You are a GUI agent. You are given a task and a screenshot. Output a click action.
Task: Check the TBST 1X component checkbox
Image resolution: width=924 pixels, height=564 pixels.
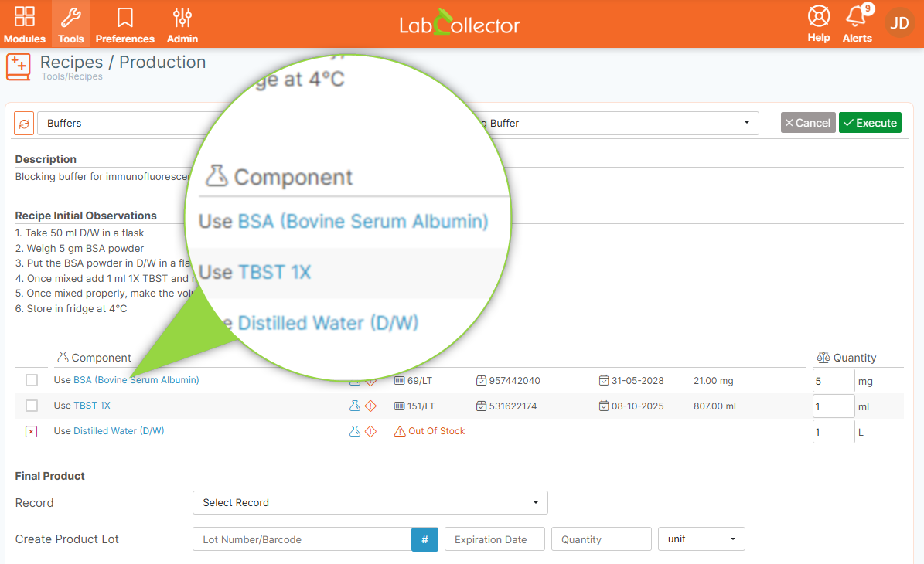click(32, 406)
